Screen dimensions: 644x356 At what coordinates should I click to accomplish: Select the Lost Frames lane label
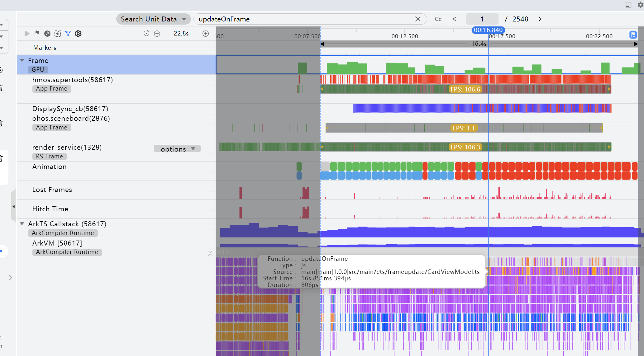tap(52, 190)
